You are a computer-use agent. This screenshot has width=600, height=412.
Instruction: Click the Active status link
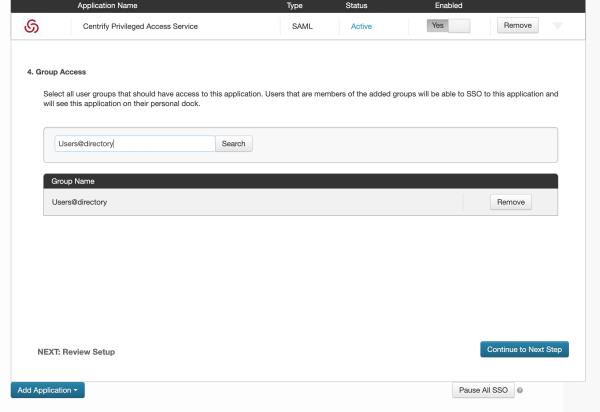[x=361, y=26]
